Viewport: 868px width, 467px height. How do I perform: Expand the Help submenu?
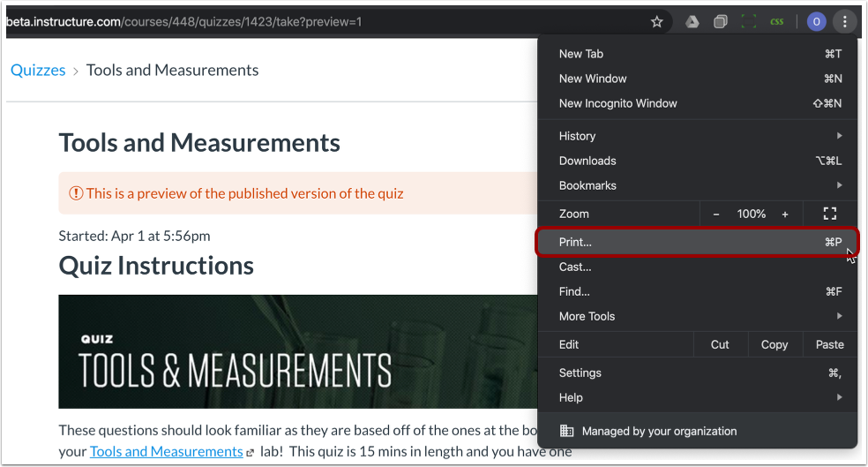coord(697,398)
